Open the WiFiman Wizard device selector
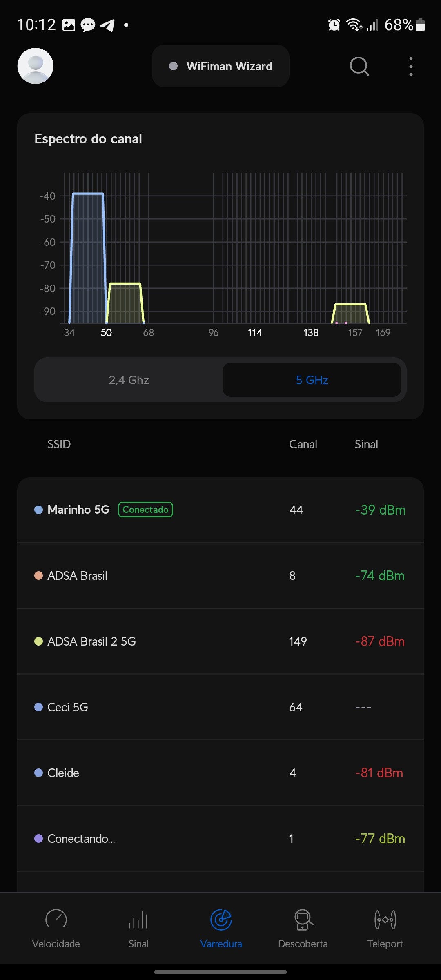This screenshot has width=441, height=980. (x=220, y=66)
